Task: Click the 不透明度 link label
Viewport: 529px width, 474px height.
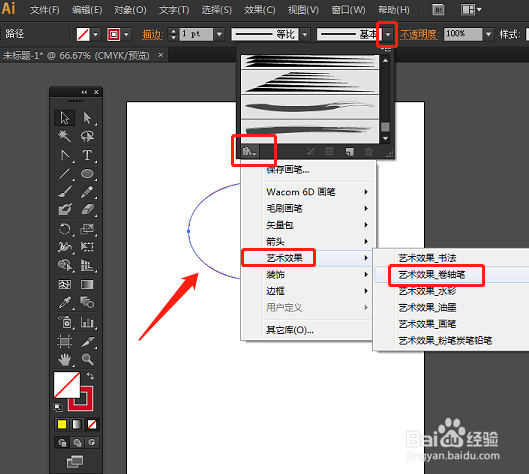Action: (x=419, y=34)
